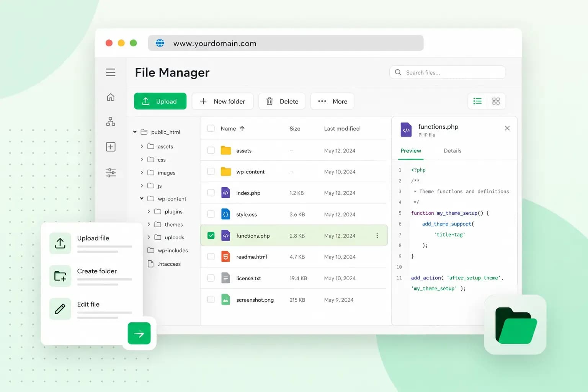Check the screenshot.png row checkbox
Screen dimensions: 588x392
(211, 300)
